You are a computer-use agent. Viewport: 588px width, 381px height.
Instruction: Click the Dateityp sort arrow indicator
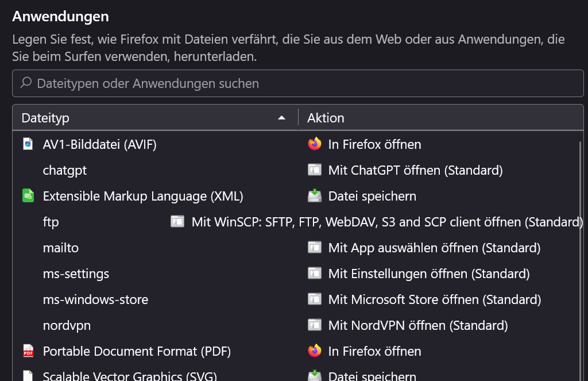click(281, 118)
